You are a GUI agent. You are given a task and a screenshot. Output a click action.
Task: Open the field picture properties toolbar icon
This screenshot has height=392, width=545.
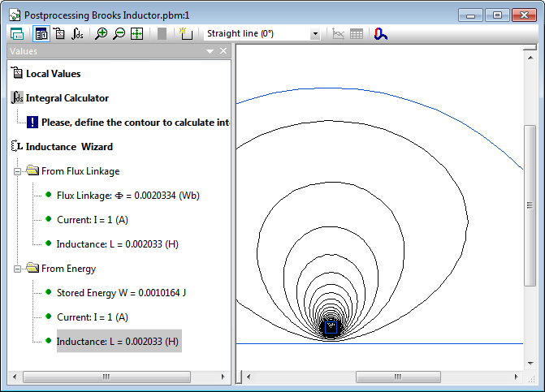click(x=17, y=34)
